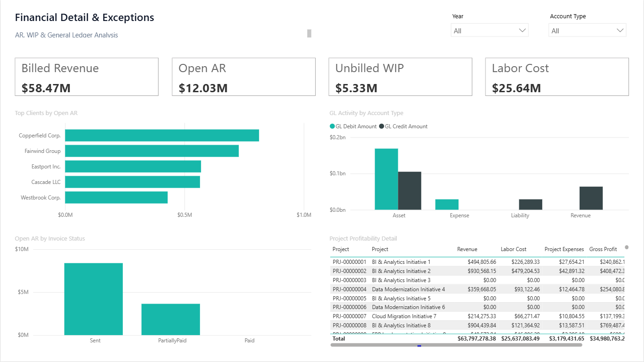Click the Open AR by Invoice Status title
Viewport: 644px width, 362px height.
coord(50,239)
